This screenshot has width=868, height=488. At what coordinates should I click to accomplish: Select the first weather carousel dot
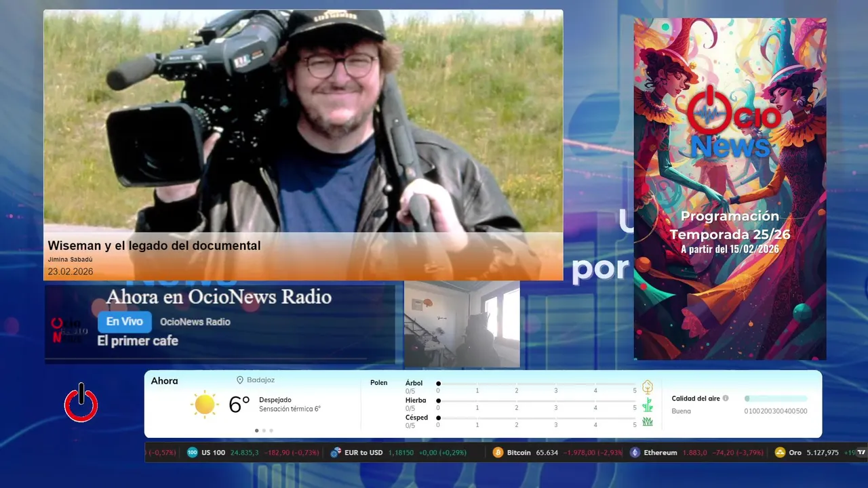tap(256, 430)
